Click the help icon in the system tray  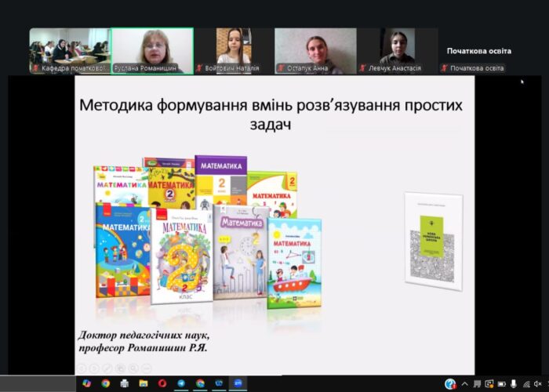(450, 383)
